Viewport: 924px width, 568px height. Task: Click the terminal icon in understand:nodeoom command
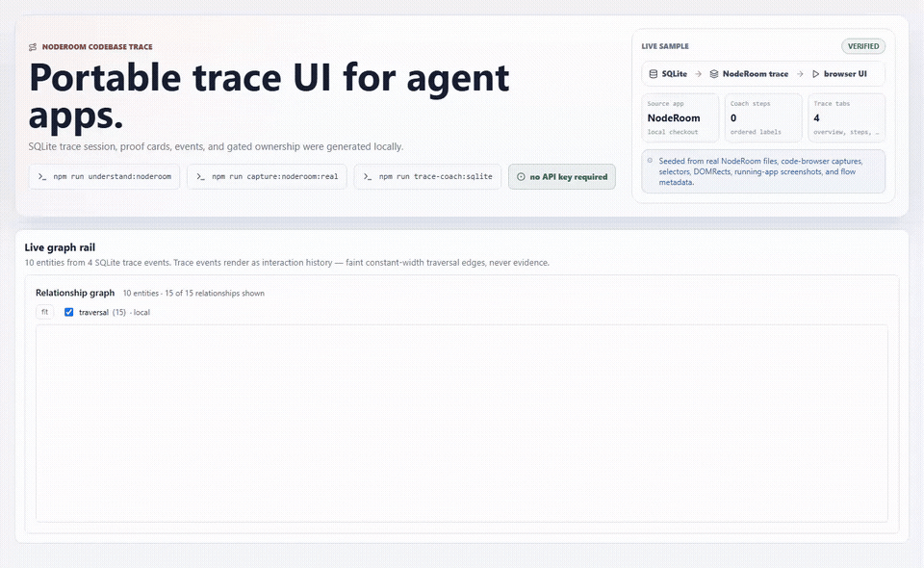(x=42, y=177)
